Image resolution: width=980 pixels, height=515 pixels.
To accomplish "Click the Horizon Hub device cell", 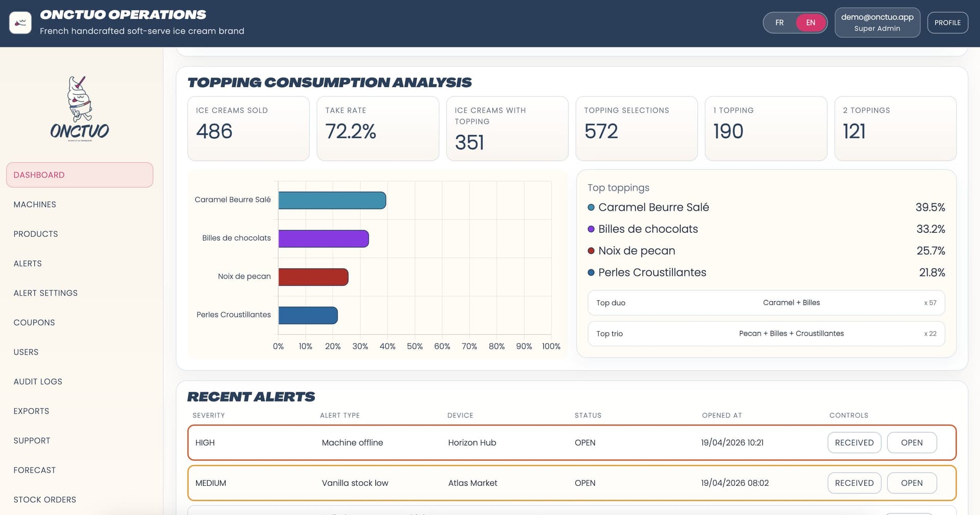I will tap(472, 443).
